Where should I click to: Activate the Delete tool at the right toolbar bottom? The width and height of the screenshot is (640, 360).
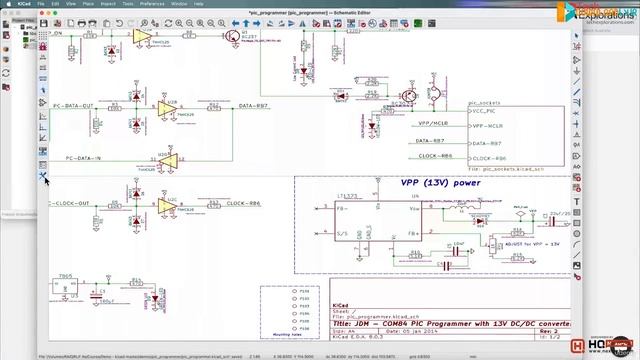click(x=576, y=276)
